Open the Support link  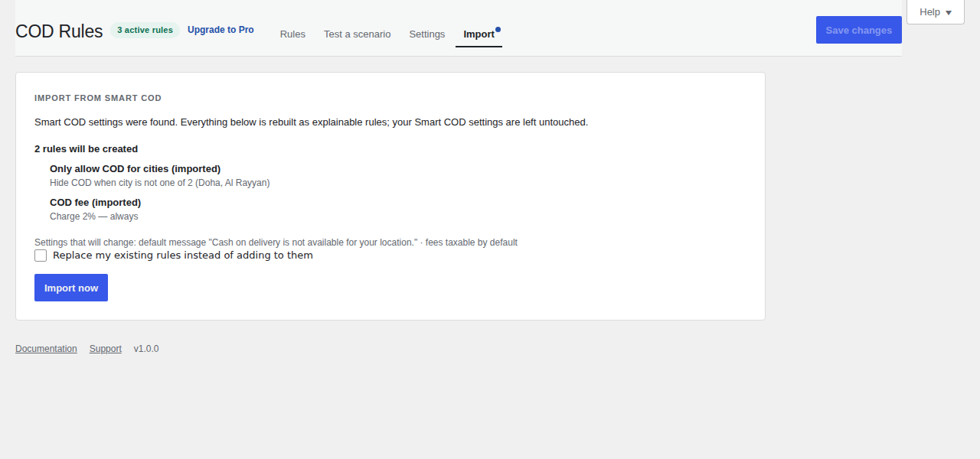106,349
